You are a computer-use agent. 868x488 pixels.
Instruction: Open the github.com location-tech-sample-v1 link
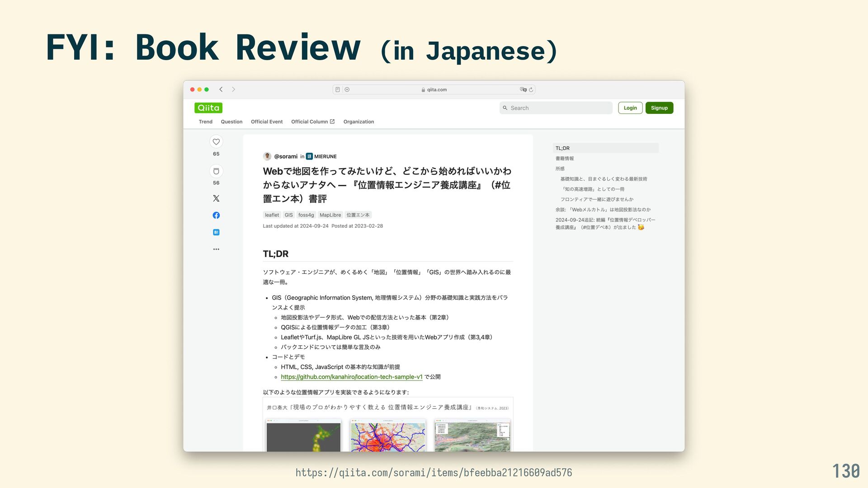click(352, 377)
